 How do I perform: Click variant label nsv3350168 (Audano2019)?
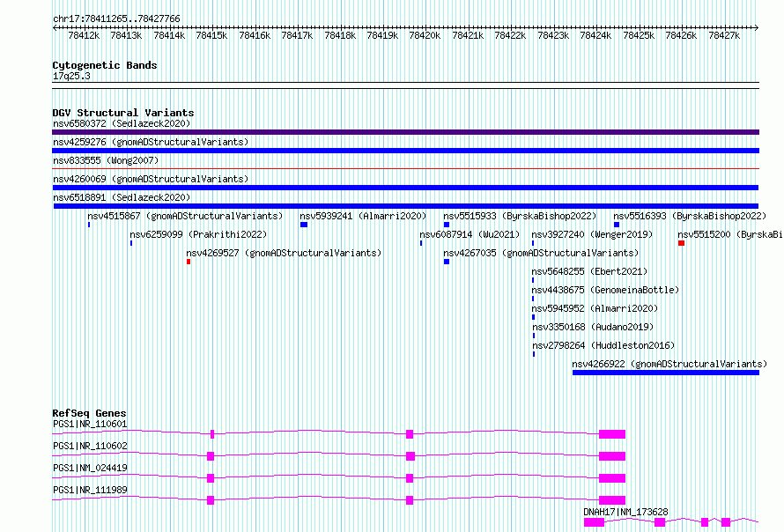pos(593,327)
